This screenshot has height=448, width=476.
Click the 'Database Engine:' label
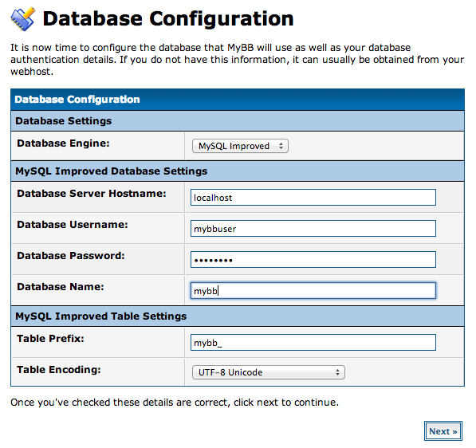pos(63,143)
